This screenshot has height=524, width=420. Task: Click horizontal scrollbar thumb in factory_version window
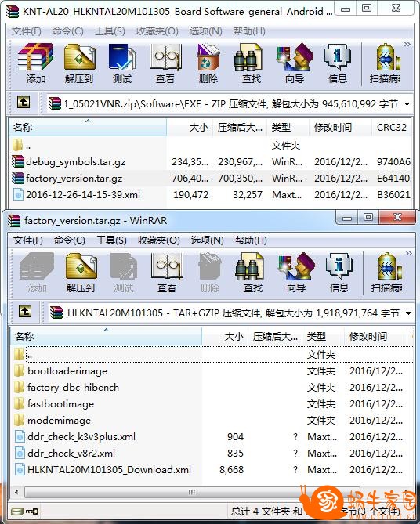click(x=192, y=492)
